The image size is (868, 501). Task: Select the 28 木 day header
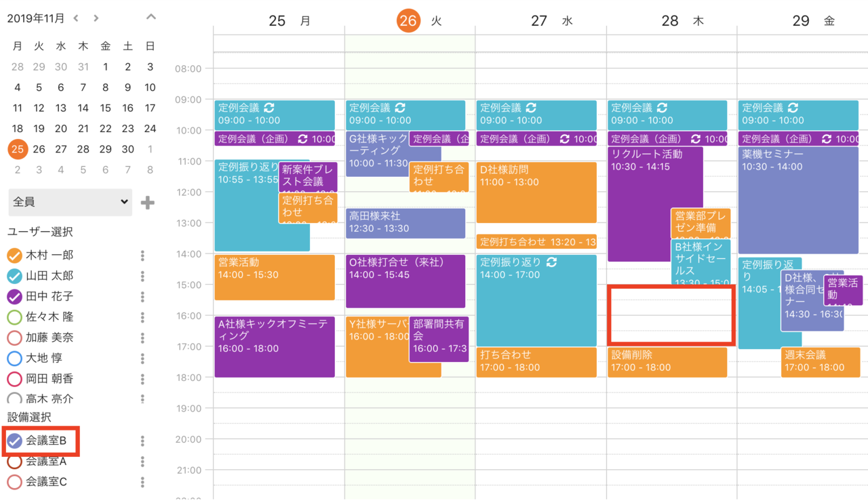[682, 21]
